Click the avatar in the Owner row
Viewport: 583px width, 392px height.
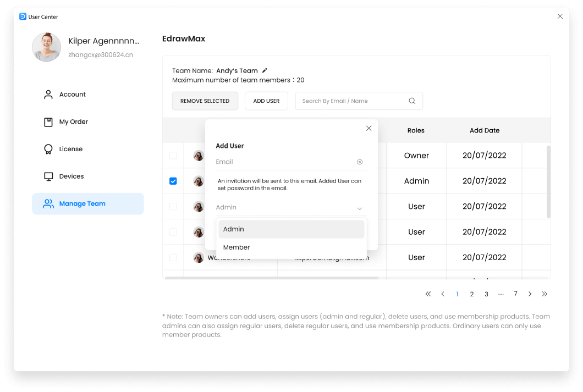199,156
